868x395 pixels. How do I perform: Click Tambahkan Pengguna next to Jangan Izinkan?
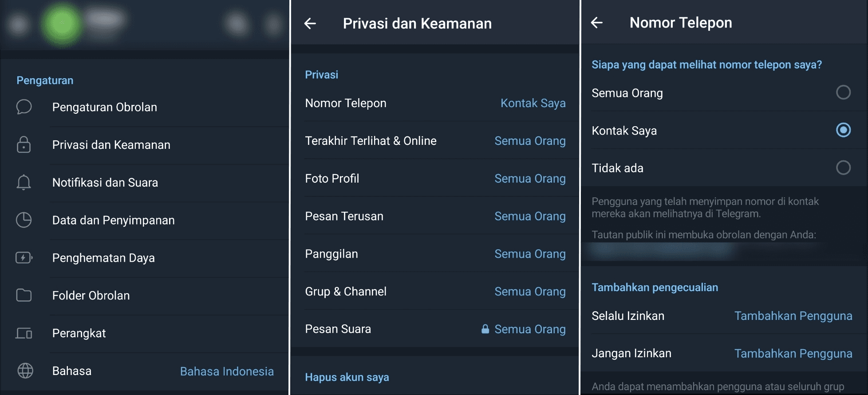793,354
